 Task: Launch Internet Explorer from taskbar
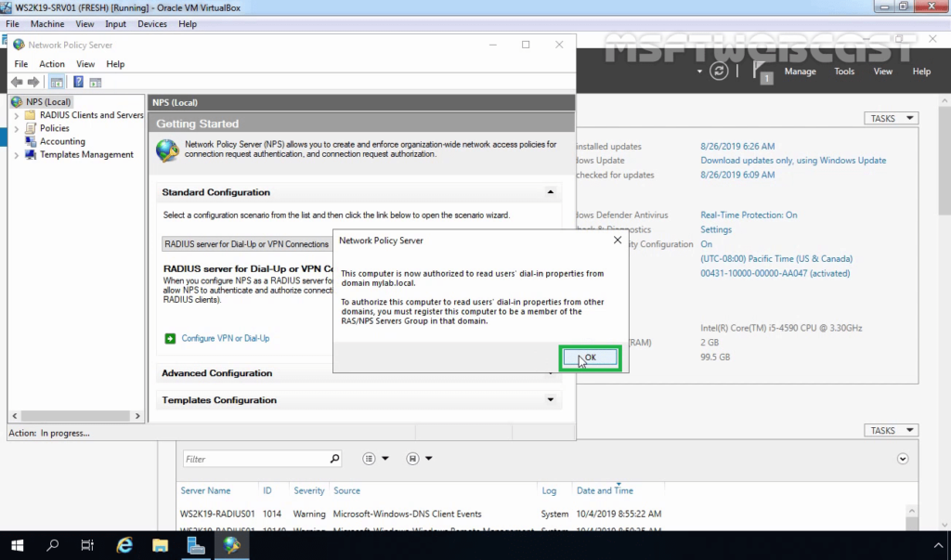point(124,545)
